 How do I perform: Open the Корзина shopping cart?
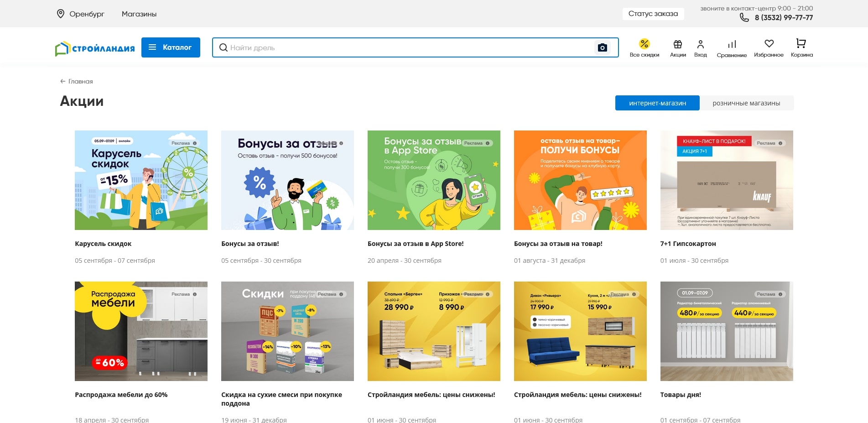point(801,44)
